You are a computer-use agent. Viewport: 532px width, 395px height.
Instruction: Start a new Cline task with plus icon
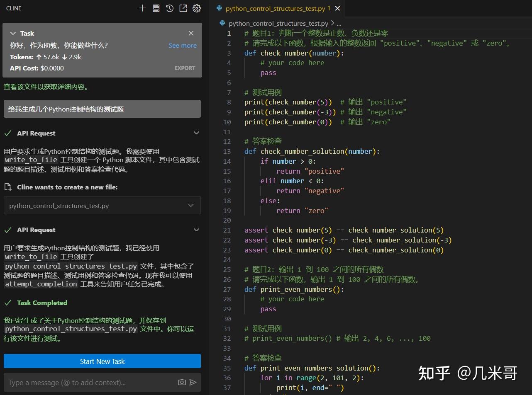tap(142, 8)
